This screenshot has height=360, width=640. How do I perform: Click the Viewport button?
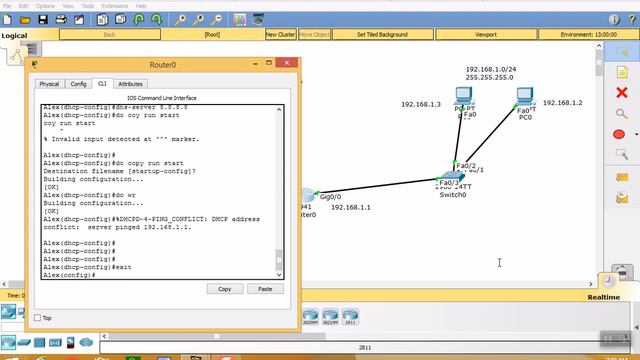click(486, 35)
